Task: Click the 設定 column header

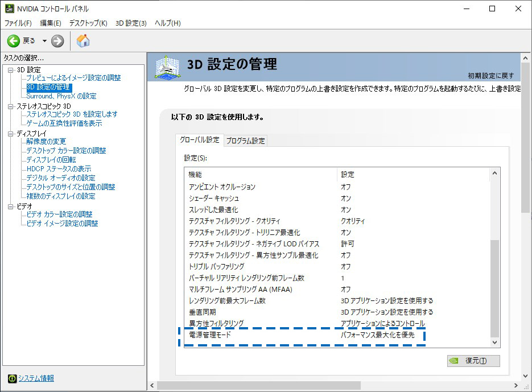Action: 414,175
